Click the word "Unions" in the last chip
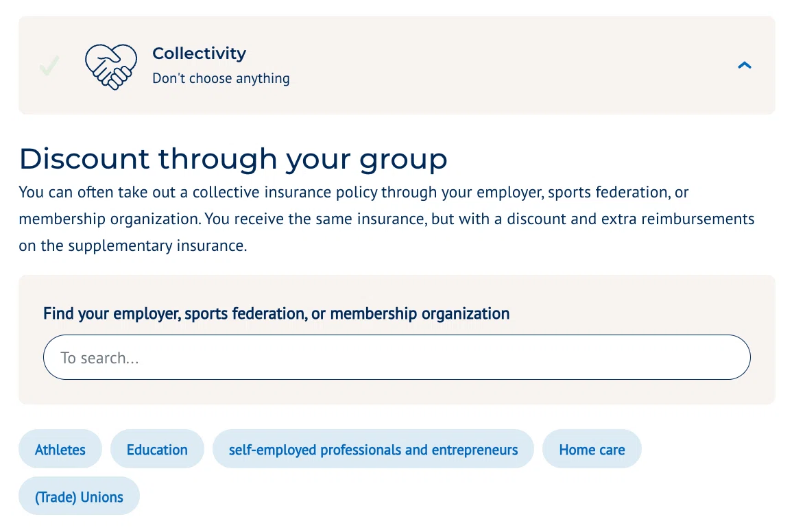Viewport: 794px width, 532px height. point(101,497)
